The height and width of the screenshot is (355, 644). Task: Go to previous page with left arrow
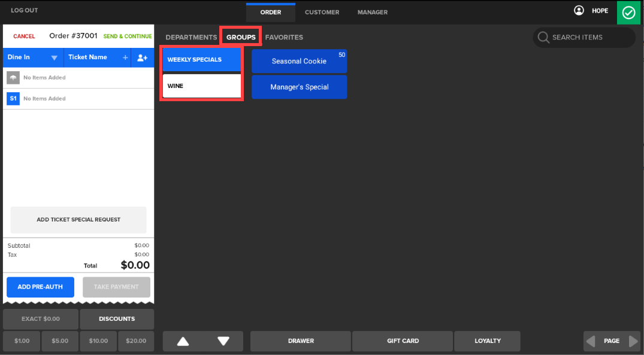(x=591, y=341)
